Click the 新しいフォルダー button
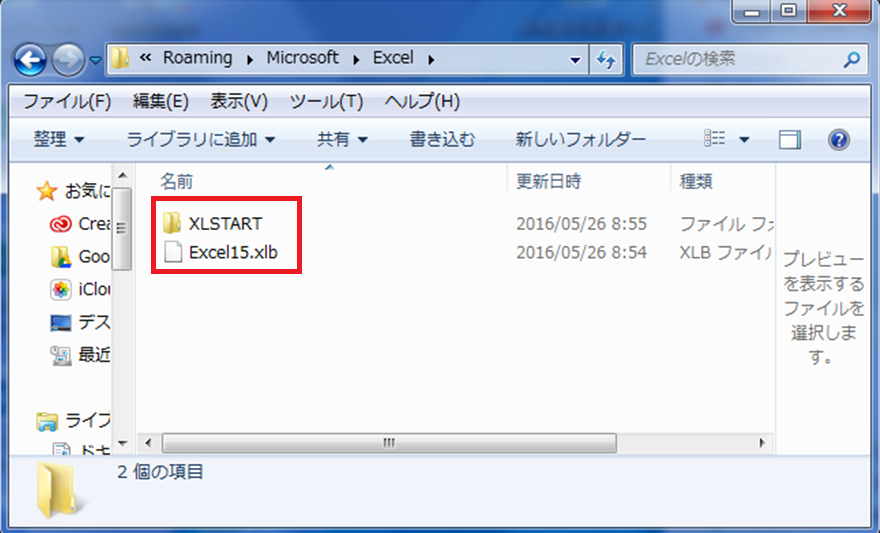Screen dimensions: 880x533 (581, 139)
